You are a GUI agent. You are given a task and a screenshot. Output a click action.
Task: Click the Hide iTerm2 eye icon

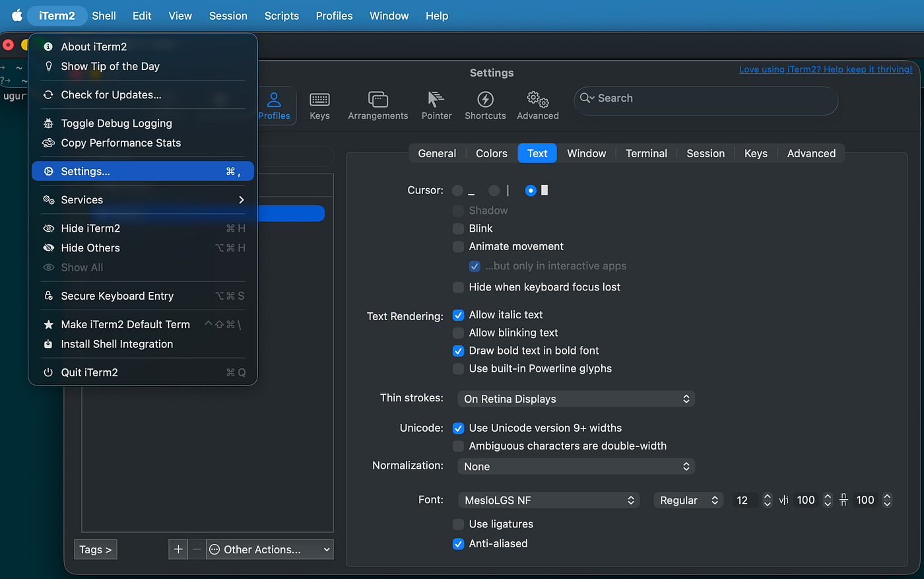pyautogui.click(x=48, y=228)
